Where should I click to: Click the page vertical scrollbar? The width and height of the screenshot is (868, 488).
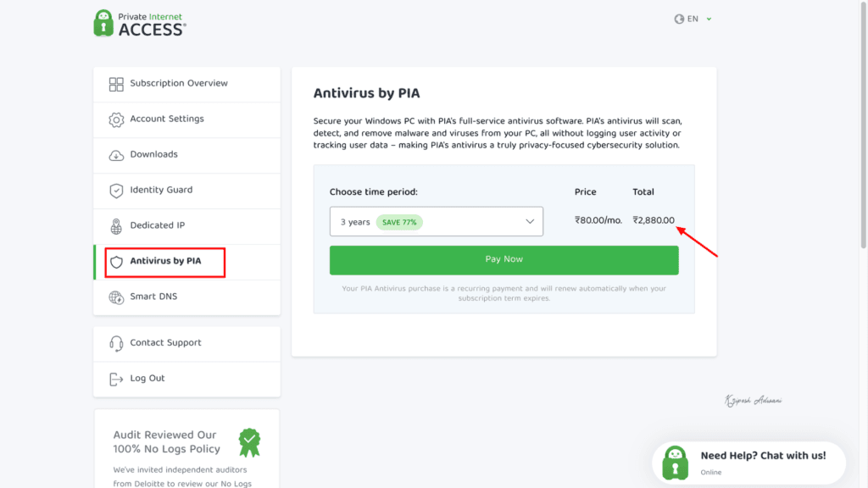(864, 125)
